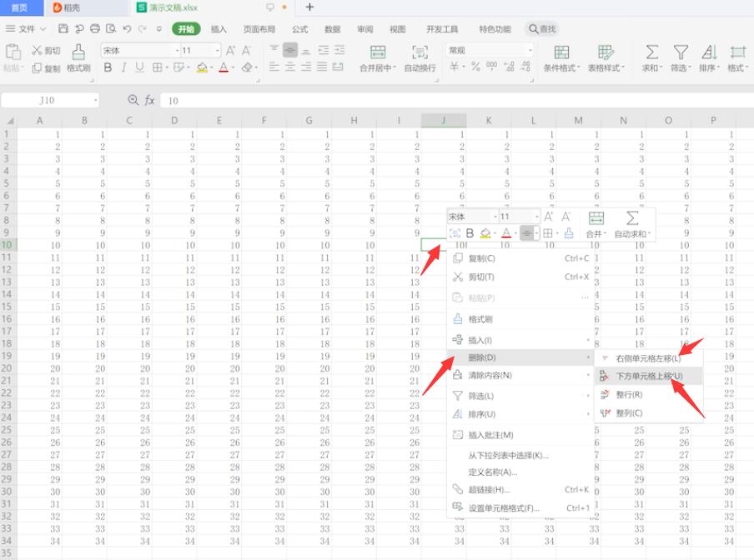This screenshot has width=754, height=560.
Task: Click the 查找 search button
Action: pos(542,29)
